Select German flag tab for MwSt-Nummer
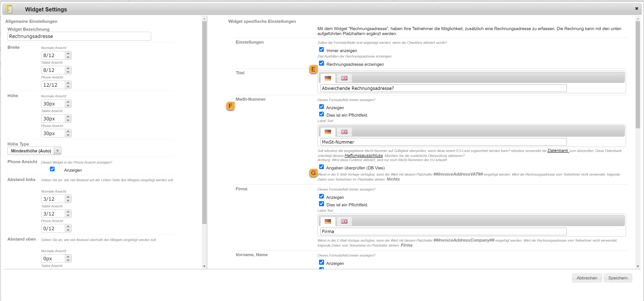 (x=327, y=132)
